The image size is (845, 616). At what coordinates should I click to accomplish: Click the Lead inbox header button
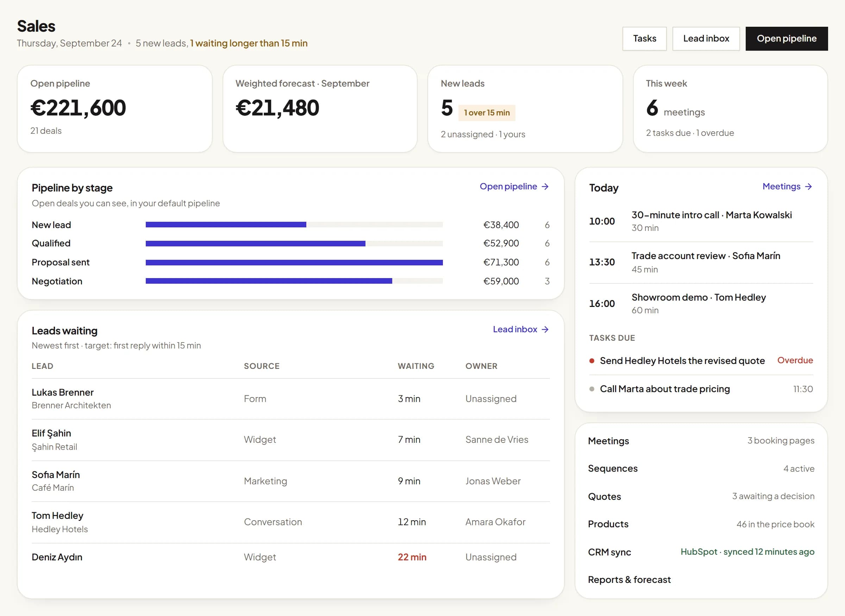(x=706, y=38)
